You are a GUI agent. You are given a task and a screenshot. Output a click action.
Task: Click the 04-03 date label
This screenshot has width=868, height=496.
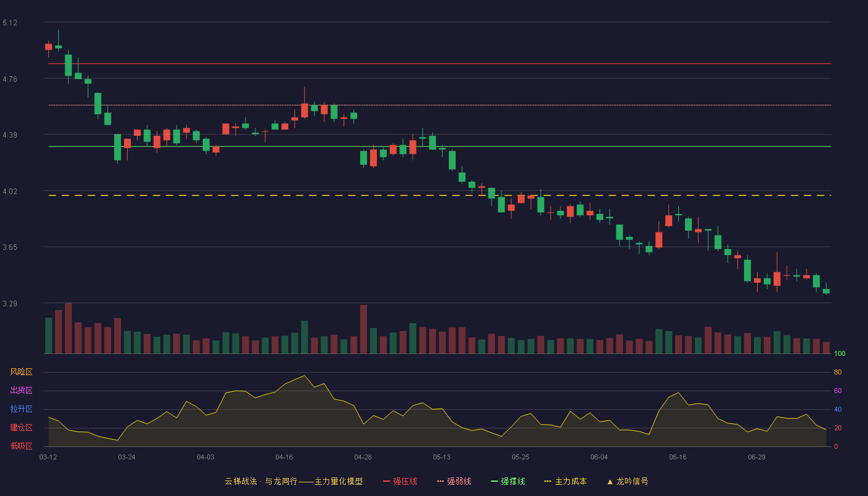tap(205, 457)
